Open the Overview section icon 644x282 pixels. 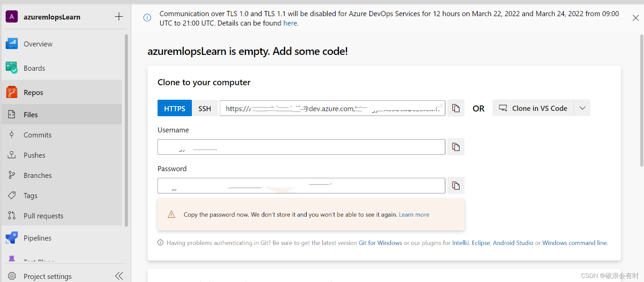pos(12,44)
